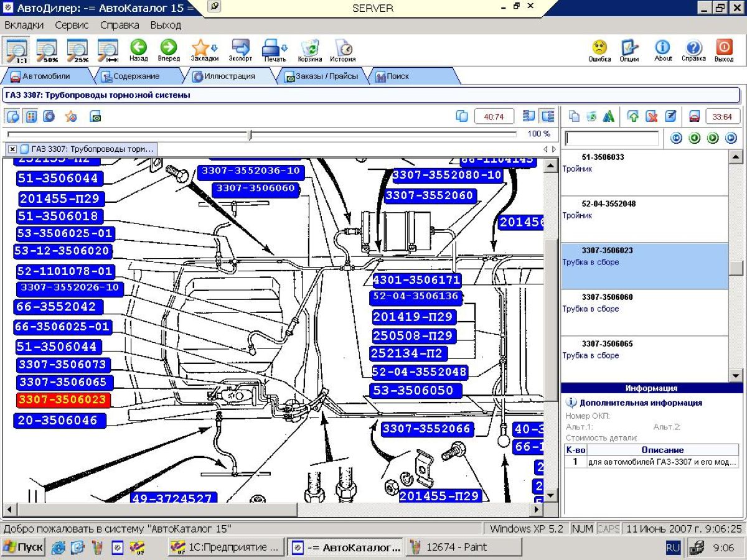This screenshot has width=747, height=560.
Task: Toggle the colored labels display button
Action: pos(31,116)
